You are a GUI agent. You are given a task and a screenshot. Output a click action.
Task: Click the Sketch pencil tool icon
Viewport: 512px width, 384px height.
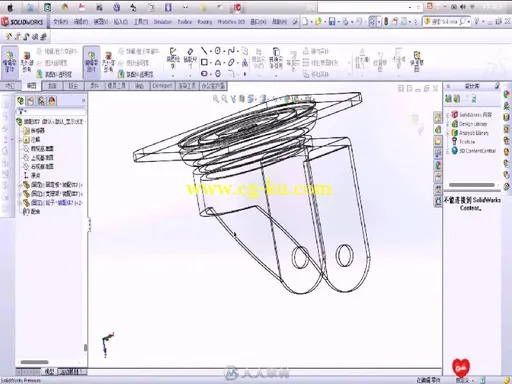173,59
